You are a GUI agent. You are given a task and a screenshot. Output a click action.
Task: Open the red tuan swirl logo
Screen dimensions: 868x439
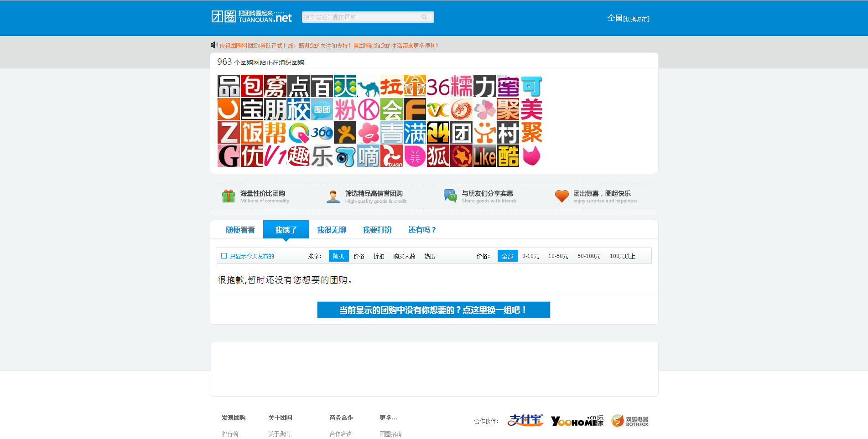391,156
